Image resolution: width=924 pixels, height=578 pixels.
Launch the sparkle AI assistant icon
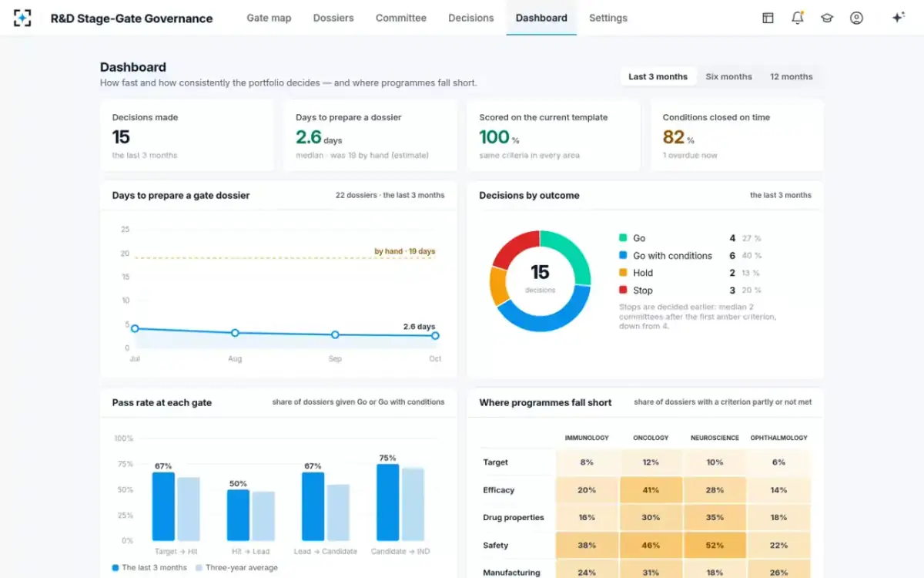point(898,18)
